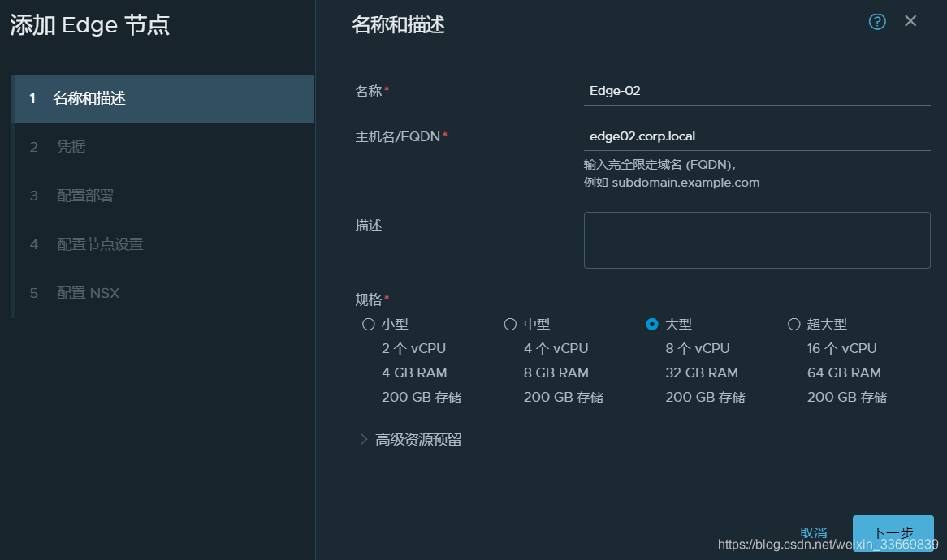The height and width of the screenshot is (560, 947).
Task: Click the 下一步 next button
Action: point(893,533)
